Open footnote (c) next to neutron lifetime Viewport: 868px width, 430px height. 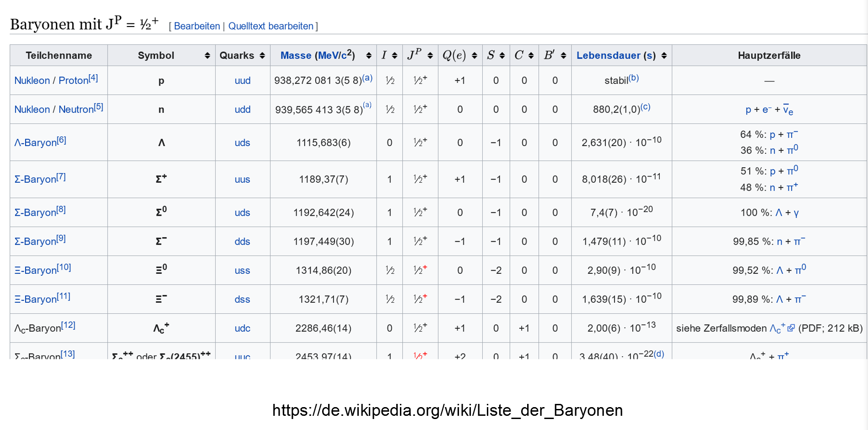(645, 106)
